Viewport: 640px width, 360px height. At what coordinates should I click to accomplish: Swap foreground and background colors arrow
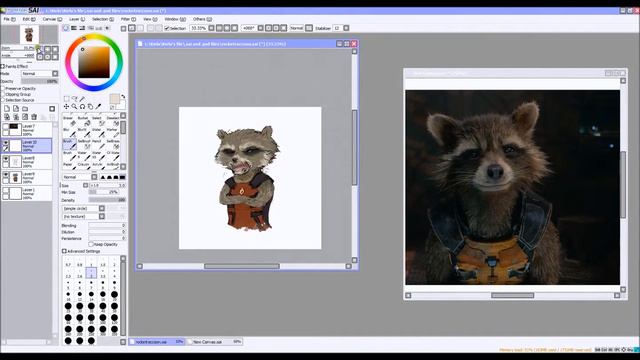[123, 97]
